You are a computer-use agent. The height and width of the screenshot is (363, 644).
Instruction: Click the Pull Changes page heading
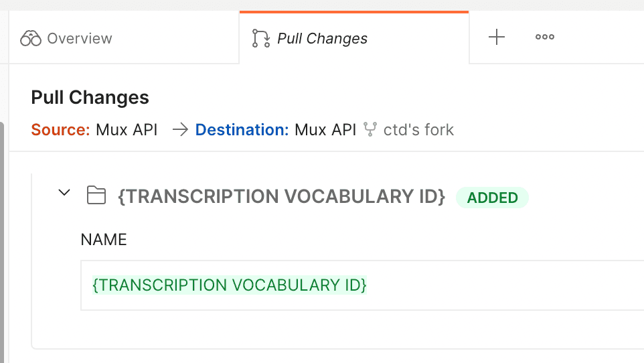(90, 98)
